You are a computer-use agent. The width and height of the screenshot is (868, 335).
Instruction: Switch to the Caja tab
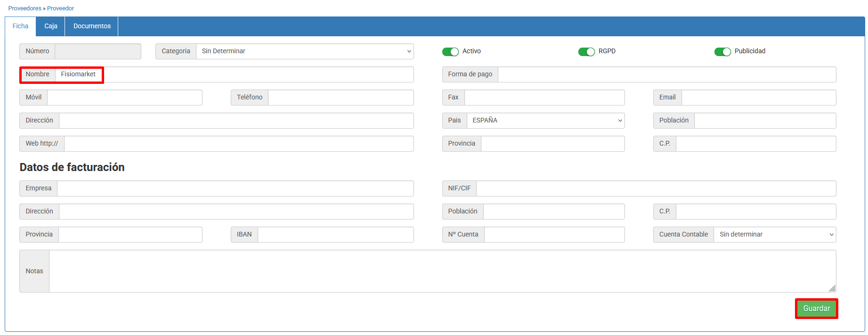coord(51,26)
